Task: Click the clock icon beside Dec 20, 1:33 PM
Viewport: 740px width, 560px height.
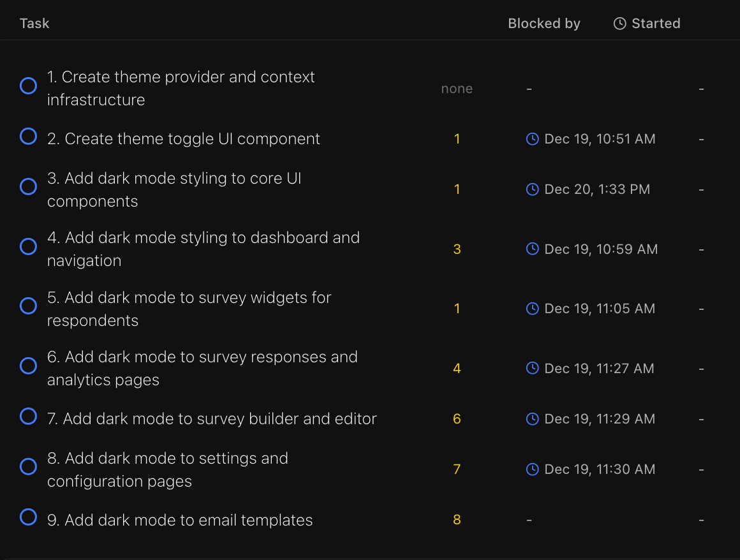Action: coord(532,189)
